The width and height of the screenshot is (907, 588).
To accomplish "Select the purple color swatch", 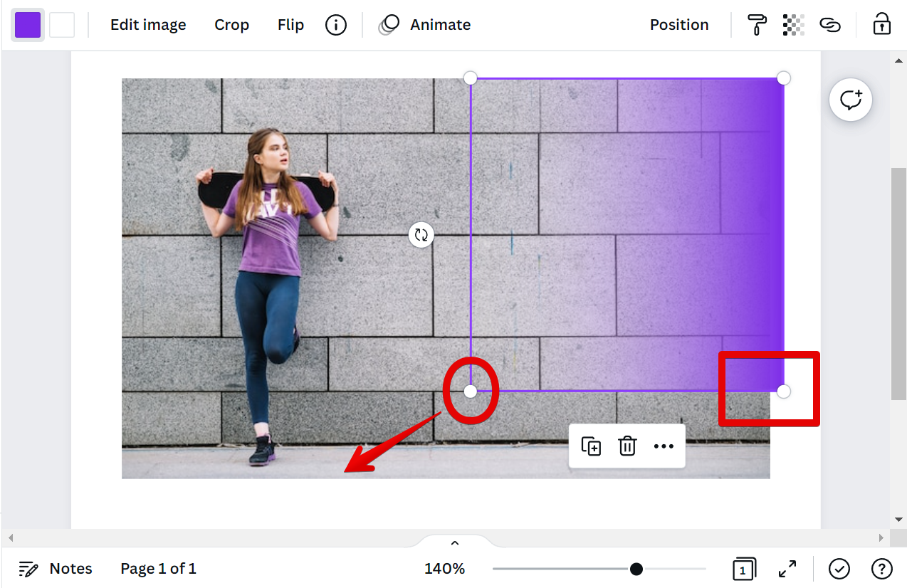I will 27,24.
